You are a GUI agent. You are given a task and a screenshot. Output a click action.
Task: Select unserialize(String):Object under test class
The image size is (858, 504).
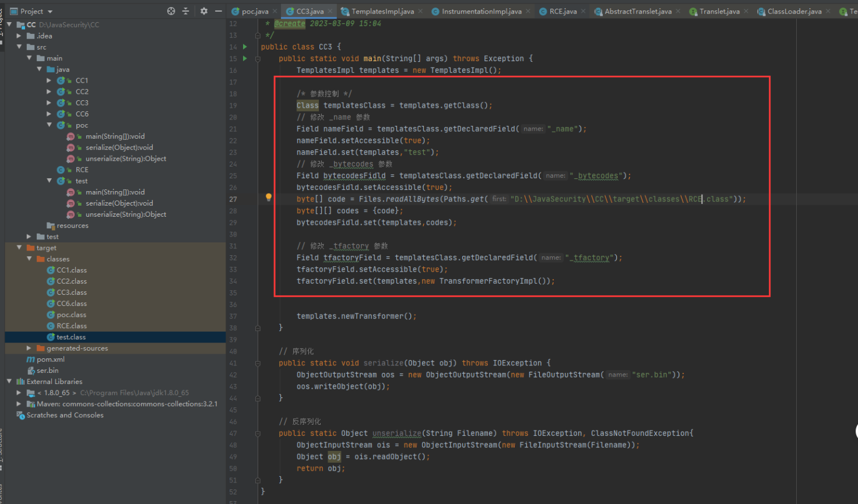click(126, 214)
